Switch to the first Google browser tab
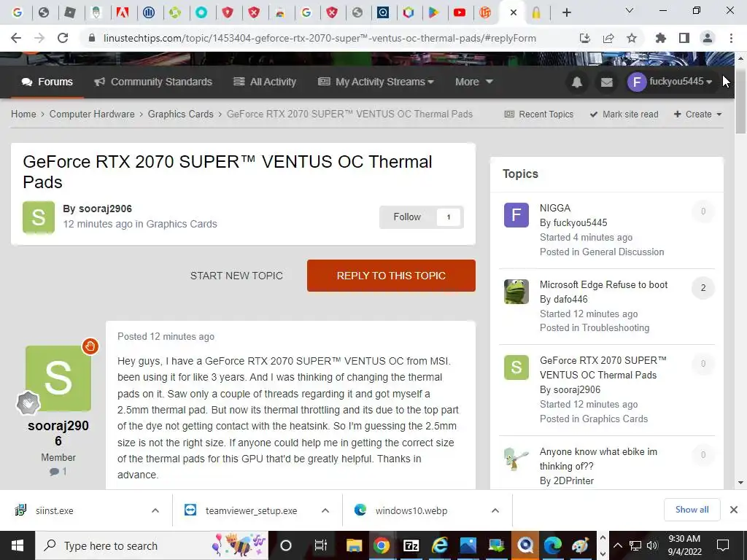The image size is (747, 560). [x=18, y=12]
